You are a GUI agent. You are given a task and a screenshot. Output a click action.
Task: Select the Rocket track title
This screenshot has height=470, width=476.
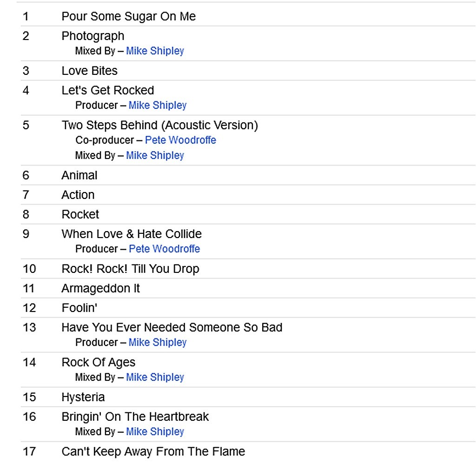tap(80, 215)
